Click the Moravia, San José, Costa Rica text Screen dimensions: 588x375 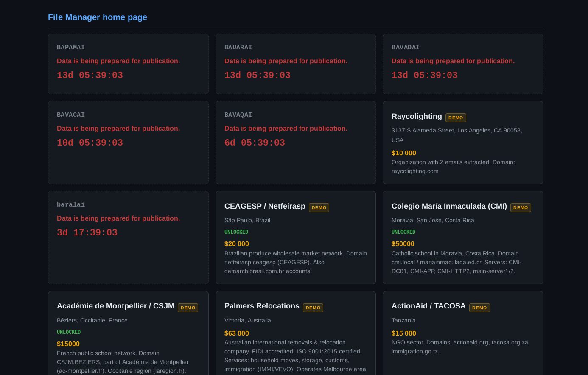coord(433,220)
